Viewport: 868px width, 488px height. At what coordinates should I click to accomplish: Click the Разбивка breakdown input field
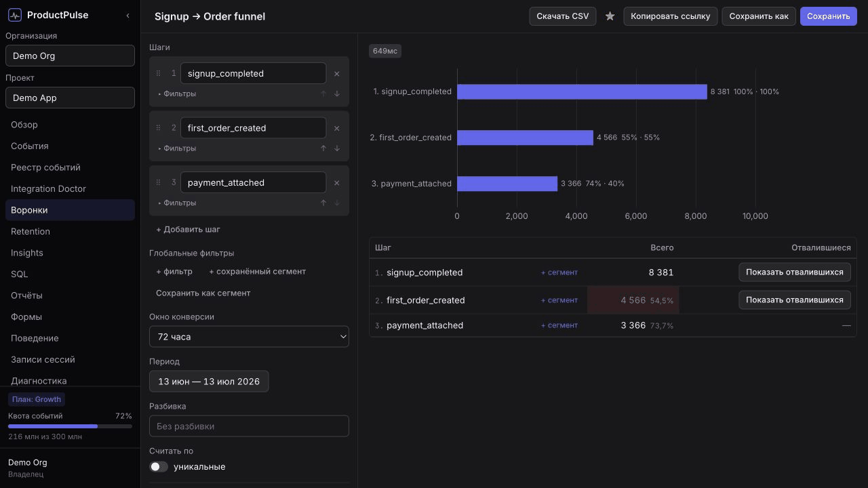[249, 426]
